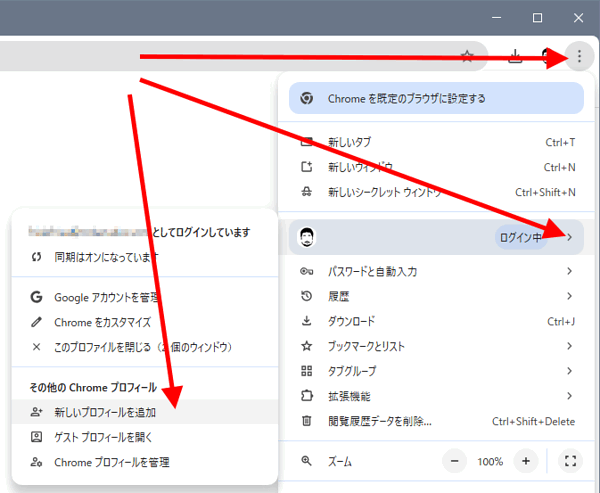This screenshot has width=600, height=493.
Task: Click the downloads tray icon in toolbar
Action: coord(515,56)
